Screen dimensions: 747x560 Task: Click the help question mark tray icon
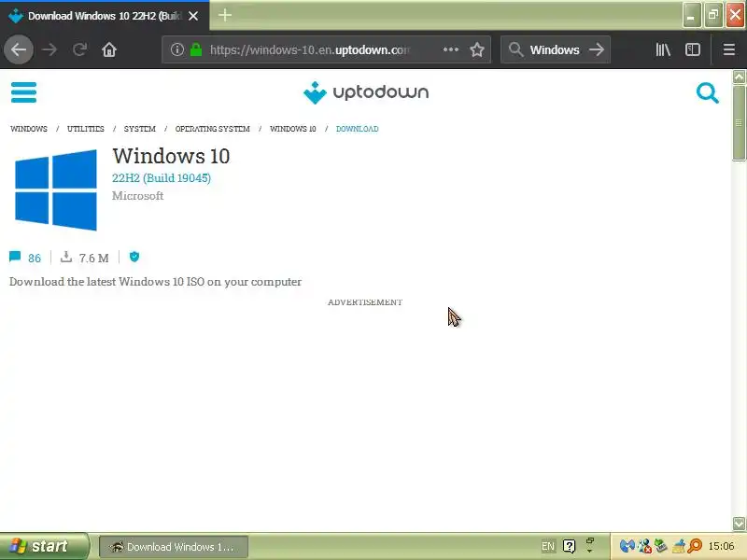click(x=569, y=546)
